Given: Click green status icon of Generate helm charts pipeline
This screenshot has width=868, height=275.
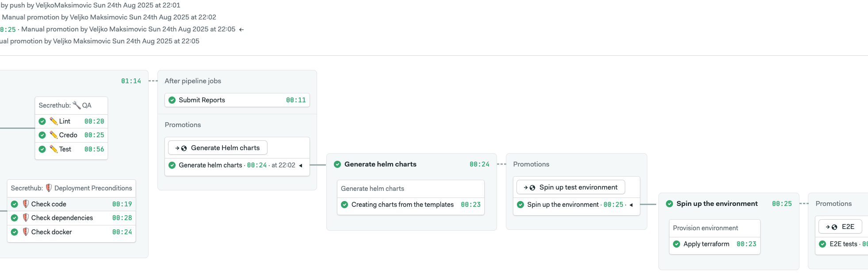Looking at the screenshot, I should click(337, 164).
